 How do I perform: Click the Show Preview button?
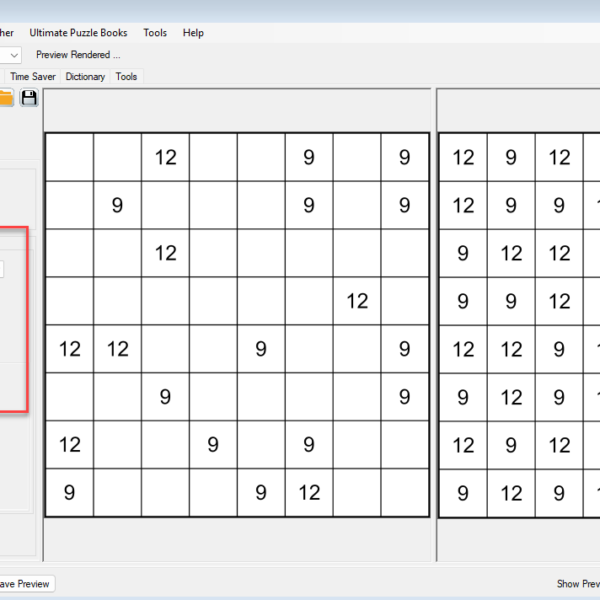pos(578,584)
